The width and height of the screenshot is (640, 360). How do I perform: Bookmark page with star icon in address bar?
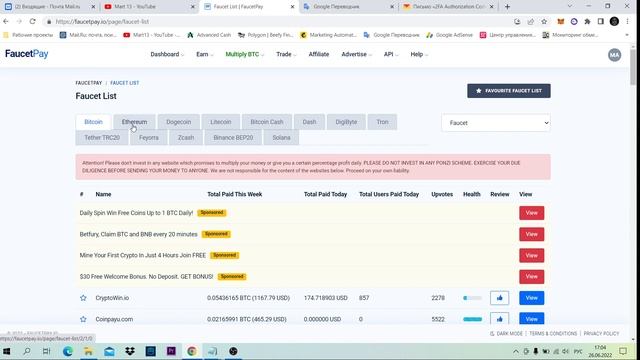(544, 22)
